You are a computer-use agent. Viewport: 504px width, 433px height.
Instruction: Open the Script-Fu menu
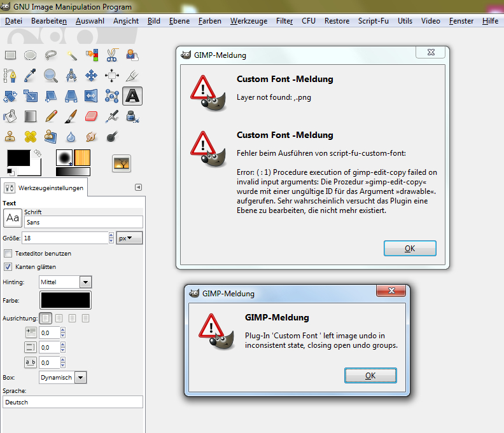[373, 21]
